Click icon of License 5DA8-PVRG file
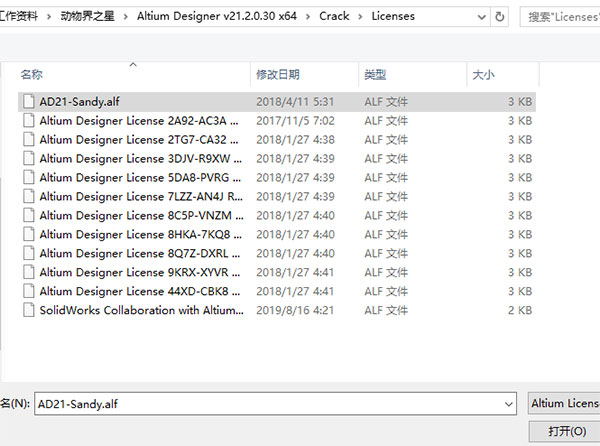 (x=28, y=177)
